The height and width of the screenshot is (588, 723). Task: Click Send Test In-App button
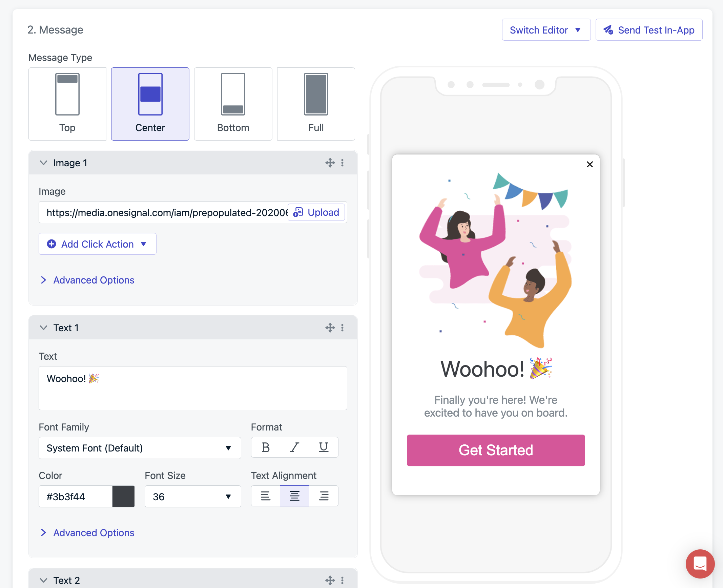pos(649,30)
